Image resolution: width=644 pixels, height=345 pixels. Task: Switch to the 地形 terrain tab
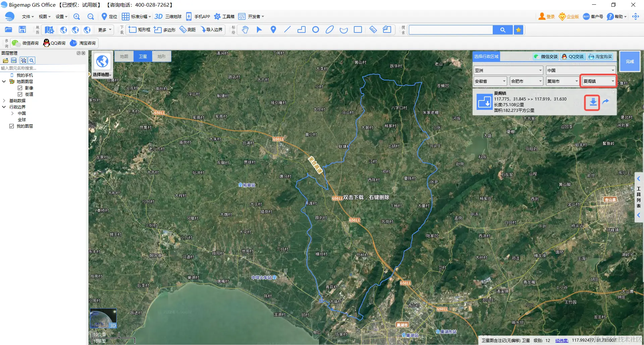pyautogui.click(x=162, y=57)
